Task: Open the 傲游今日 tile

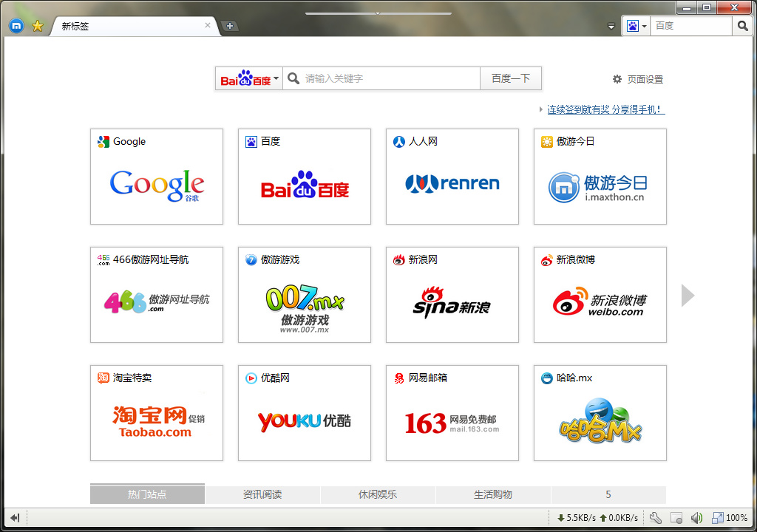Action: (x=600, y=176)
